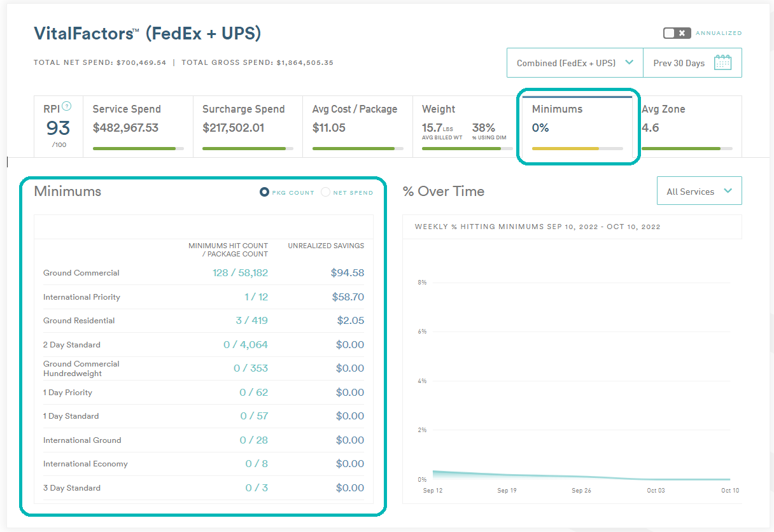Select the PKG COUNT radio button
The width and height of the screenshot is (774, 532).
(264, 192)
